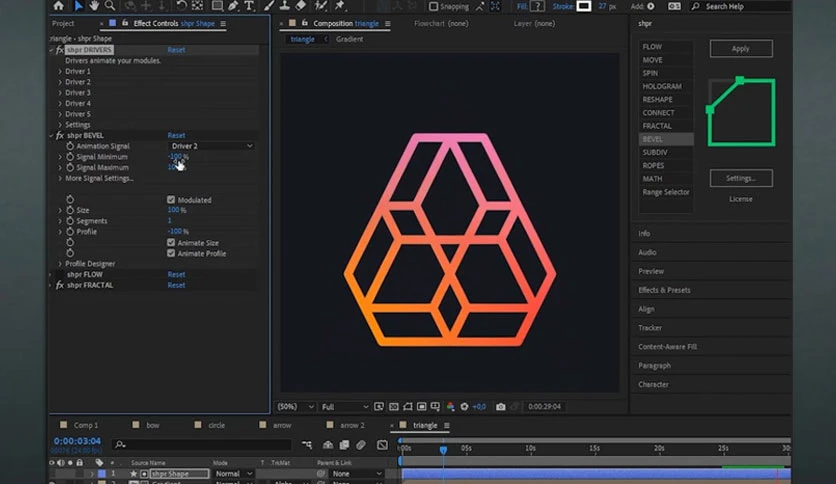Toggle the transparency grid icon in viewer
Image resolution: width=836 pixels, height=484 pixels.
point(393,407)
